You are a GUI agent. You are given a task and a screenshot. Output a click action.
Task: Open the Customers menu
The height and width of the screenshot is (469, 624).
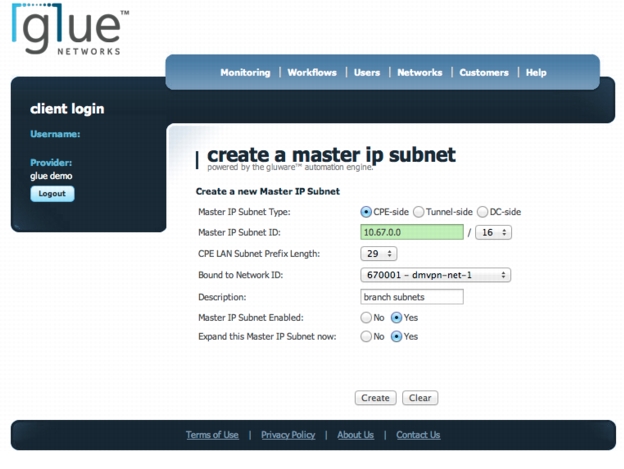point(484,72)
